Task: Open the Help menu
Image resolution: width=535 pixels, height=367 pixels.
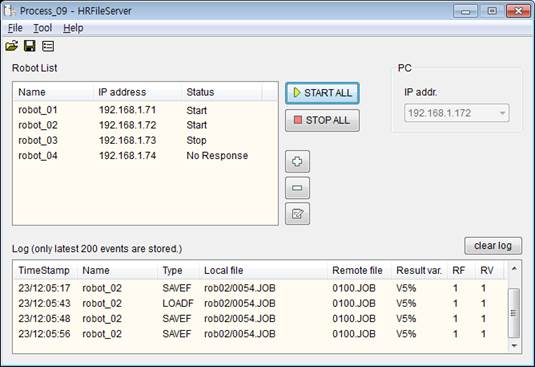Action: (x=73, y=28)
